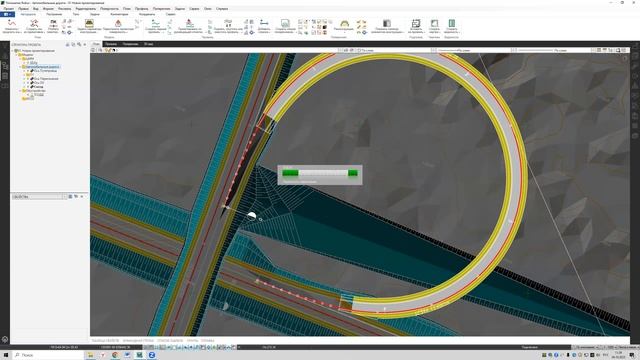The height and width of the screenshot is (360, 640).
Task: Click the blue application menu button left of the ribbon tabs
Action: coord(7,14)
